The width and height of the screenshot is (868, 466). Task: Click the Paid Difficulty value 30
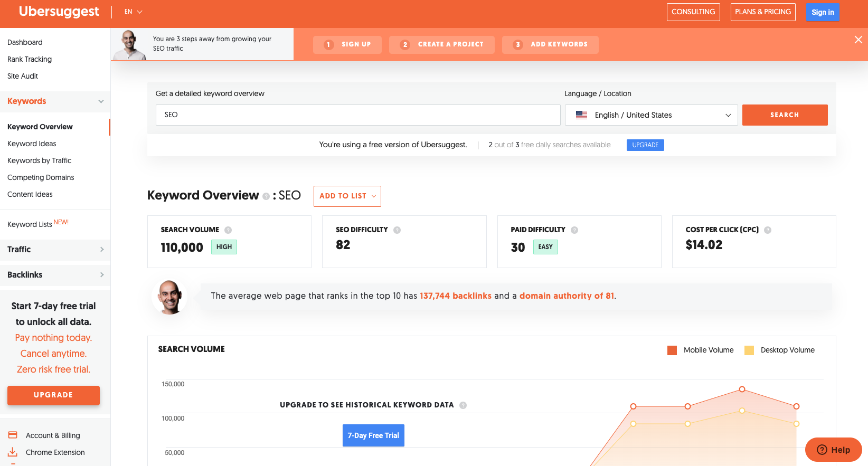click(518, 248)
